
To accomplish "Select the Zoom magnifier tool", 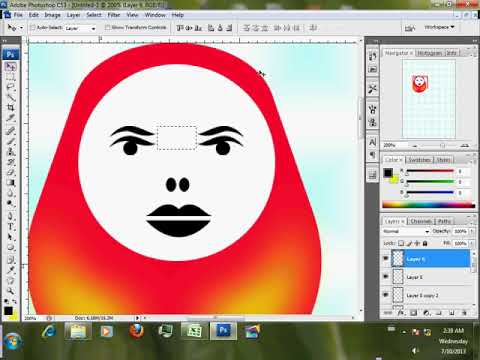I will point(11,290).
